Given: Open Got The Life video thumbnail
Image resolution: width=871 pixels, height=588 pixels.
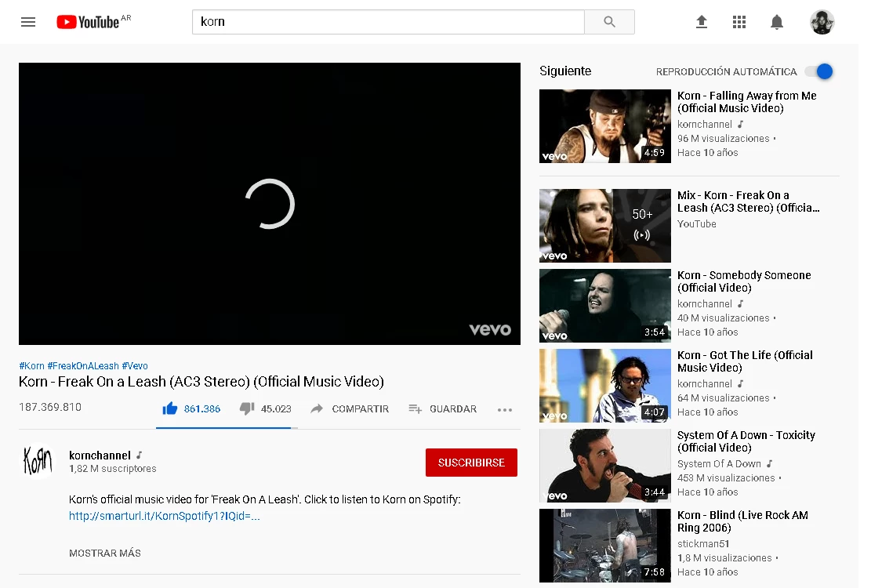Looking at the screenshot, I should 605,386.
